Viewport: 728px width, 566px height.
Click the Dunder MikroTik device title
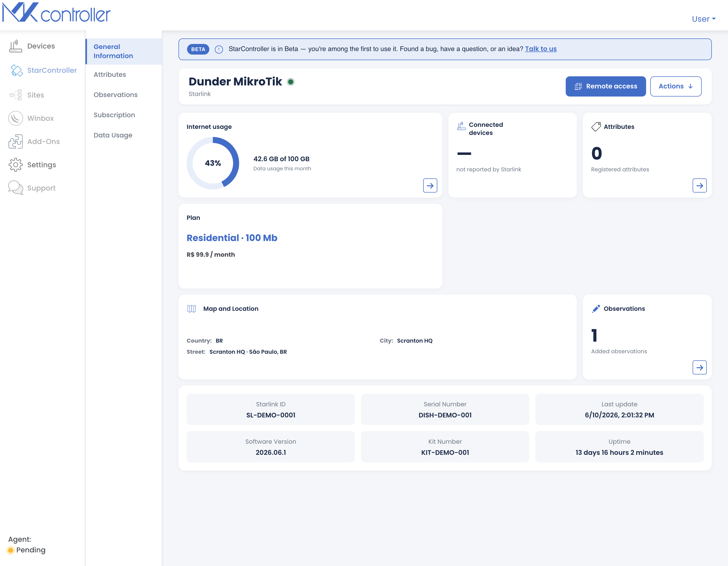pos(235,82)
